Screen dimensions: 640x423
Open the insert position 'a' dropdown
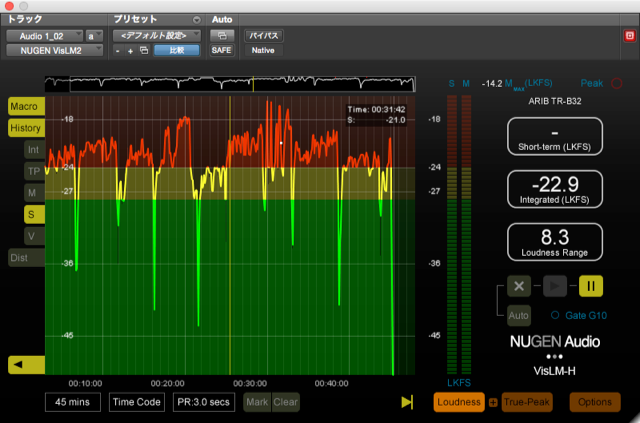point(94,36)
